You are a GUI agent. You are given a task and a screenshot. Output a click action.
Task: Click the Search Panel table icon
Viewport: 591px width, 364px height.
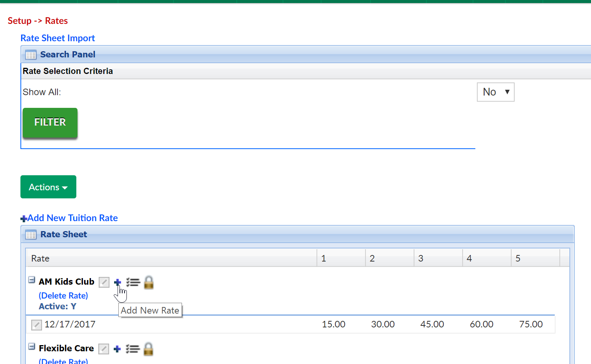coord(30,55)
